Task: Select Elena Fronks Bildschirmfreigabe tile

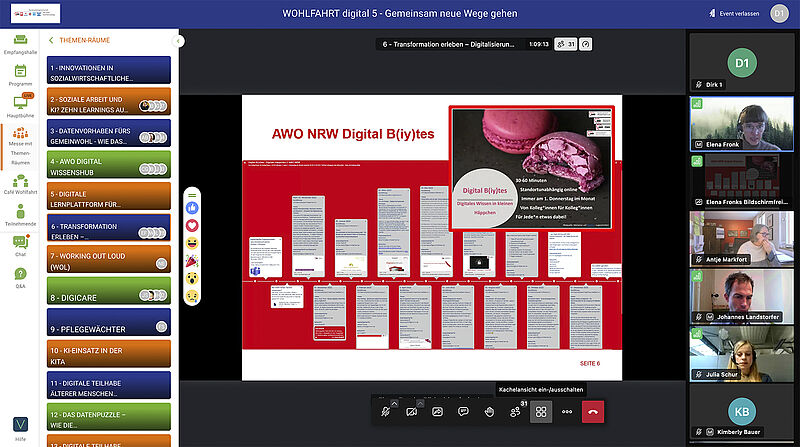Action: (x=741, y=182)
